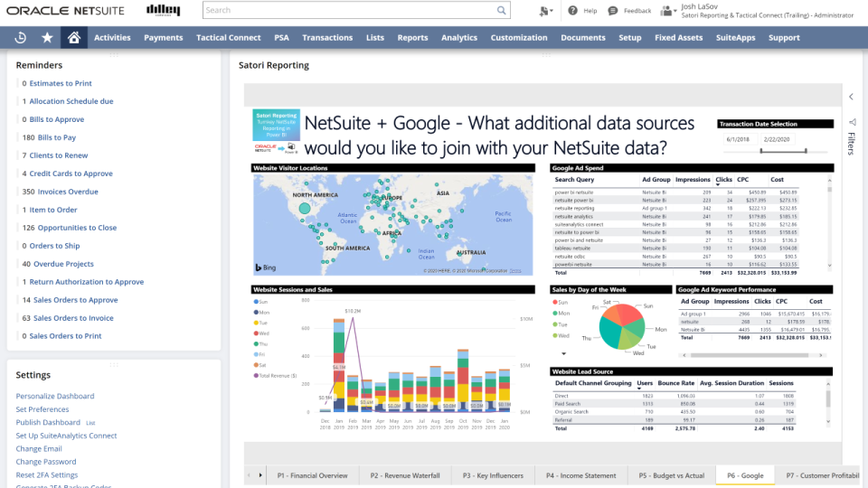Open the Josh LaSov user account menu
Viewport: 868px width, 488px height.
coord(767,11)
